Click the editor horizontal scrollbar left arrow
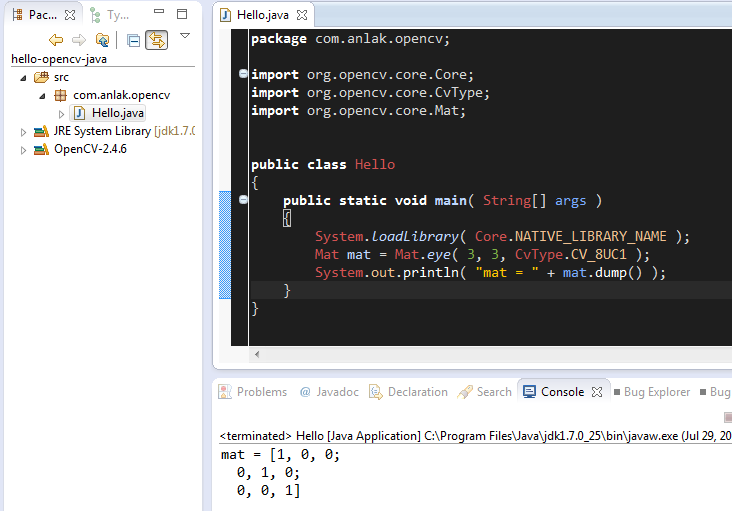Viewport: 732px width, 511px height. click(x=257, y=354)
